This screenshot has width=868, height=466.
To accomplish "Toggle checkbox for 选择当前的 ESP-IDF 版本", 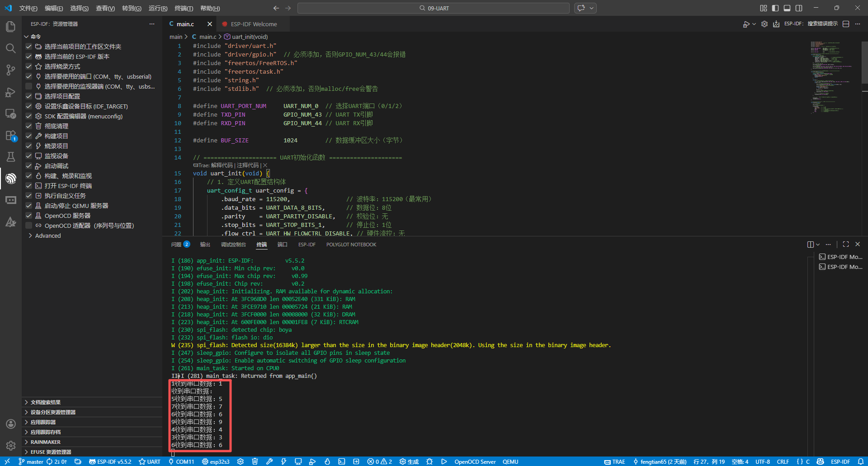I will coord(29,56).
